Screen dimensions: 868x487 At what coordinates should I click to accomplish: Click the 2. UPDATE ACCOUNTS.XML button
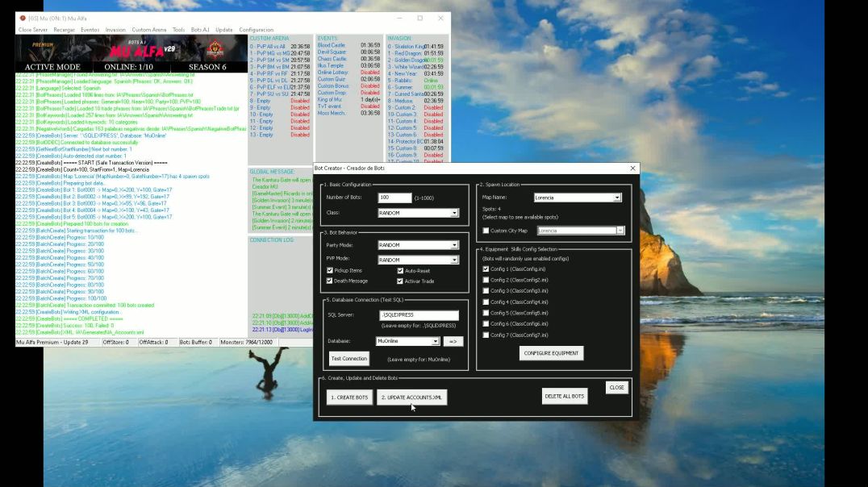click(x=411, y=398)
